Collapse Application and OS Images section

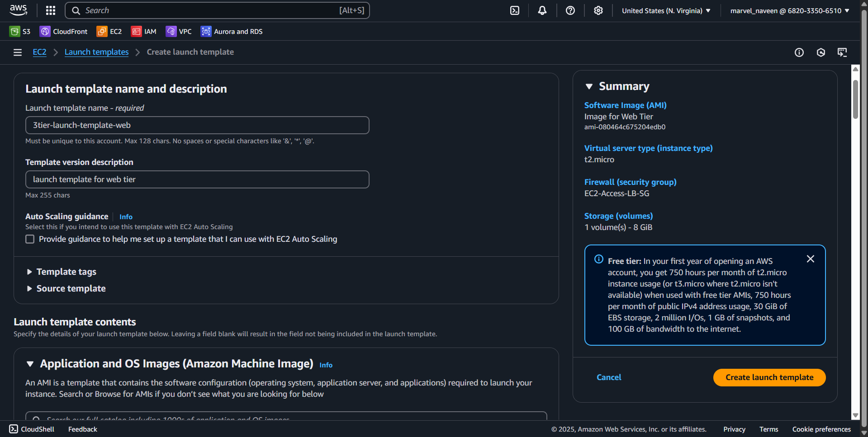30,364
